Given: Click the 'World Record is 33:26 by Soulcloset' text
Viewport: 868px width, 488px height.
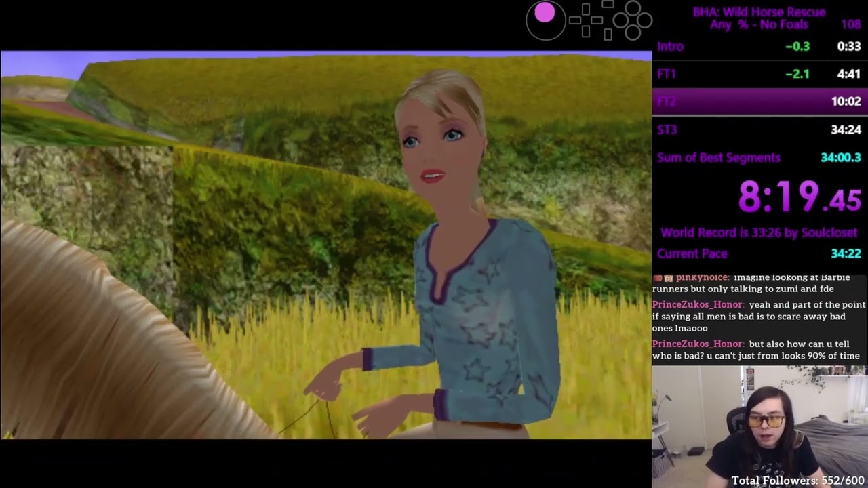Looking at the screenshot, I should tap(759, 232).
